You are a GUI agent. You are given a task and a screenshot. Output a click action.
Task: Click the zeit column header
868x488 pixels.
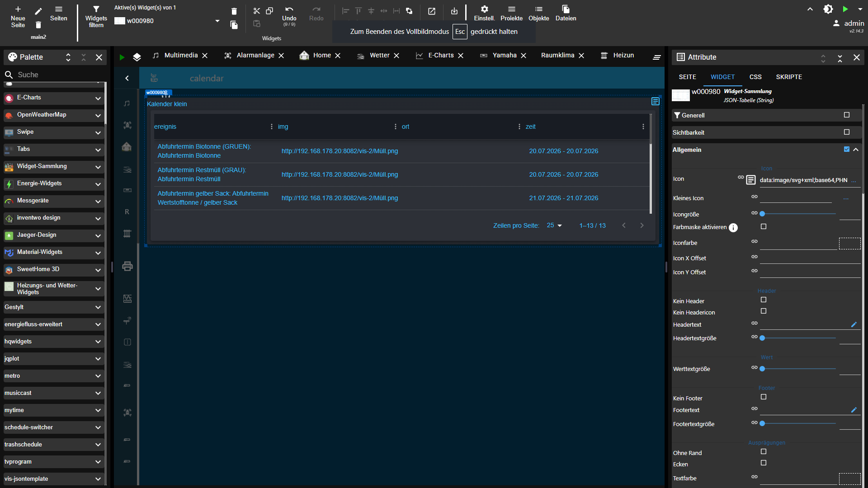click(530, 127)
